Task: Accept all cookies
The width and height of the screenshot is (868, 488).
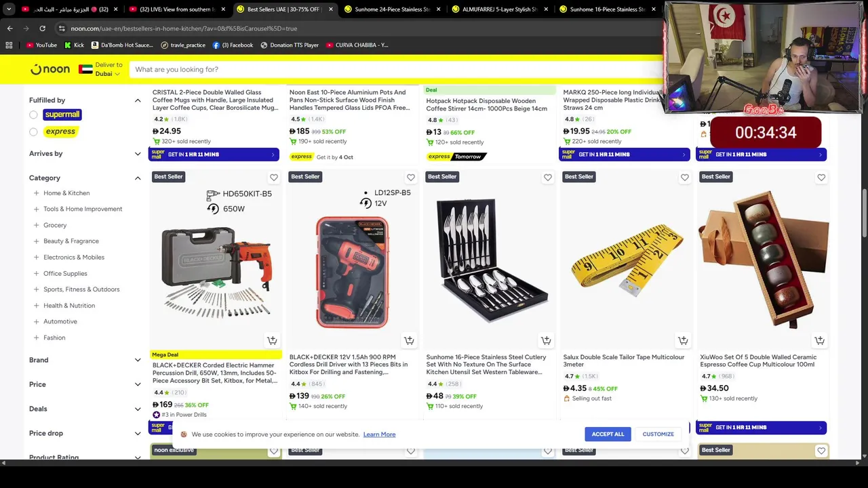Action: click(x=608, y=434)
